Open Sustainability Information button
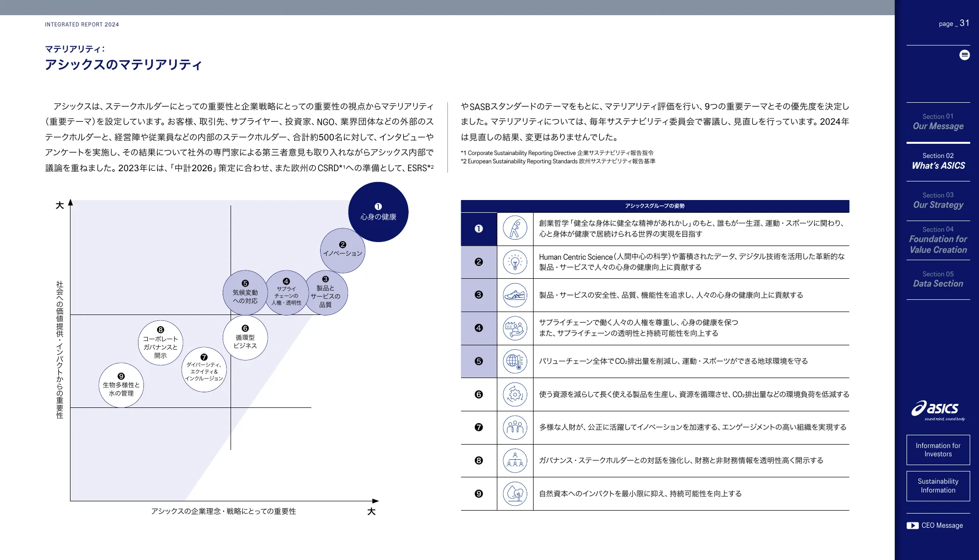Viewport: 979px width, 560px height. tap(938, 486)
